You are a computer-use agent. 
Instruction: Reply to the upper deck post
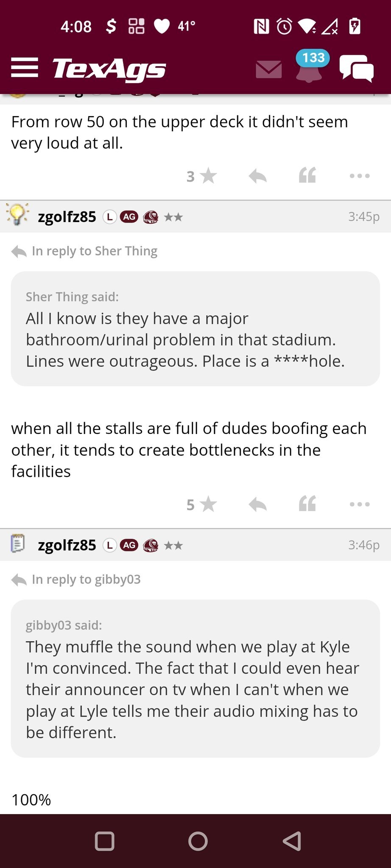point(257,176)
